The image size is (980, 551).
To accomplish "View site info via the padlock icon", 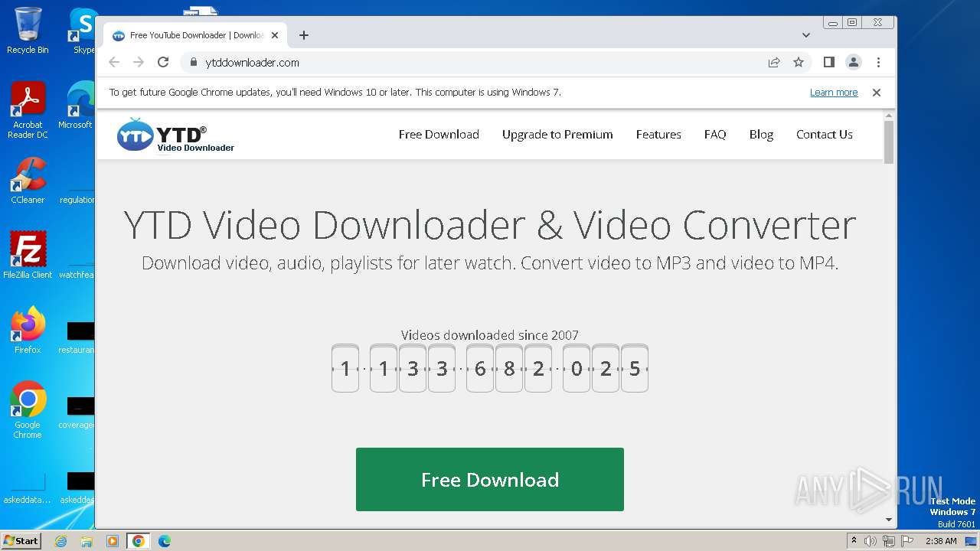I will (193, 63).
